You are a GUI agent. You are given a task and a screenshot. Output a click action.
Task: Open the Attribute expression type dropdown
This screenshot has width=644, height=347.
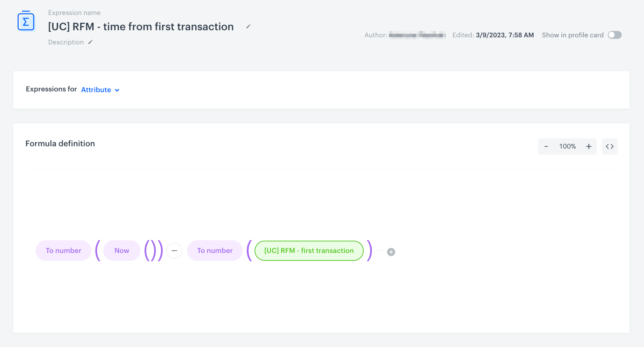click(100, 90)
